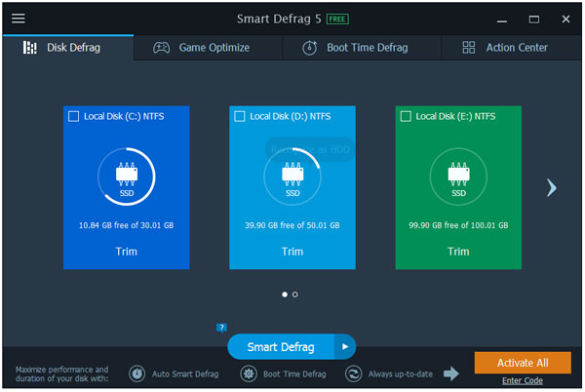The height and width of the screenshot is (392, 585).
Task: Check the Local Disk (E:) checkbox
Action: 406,117
